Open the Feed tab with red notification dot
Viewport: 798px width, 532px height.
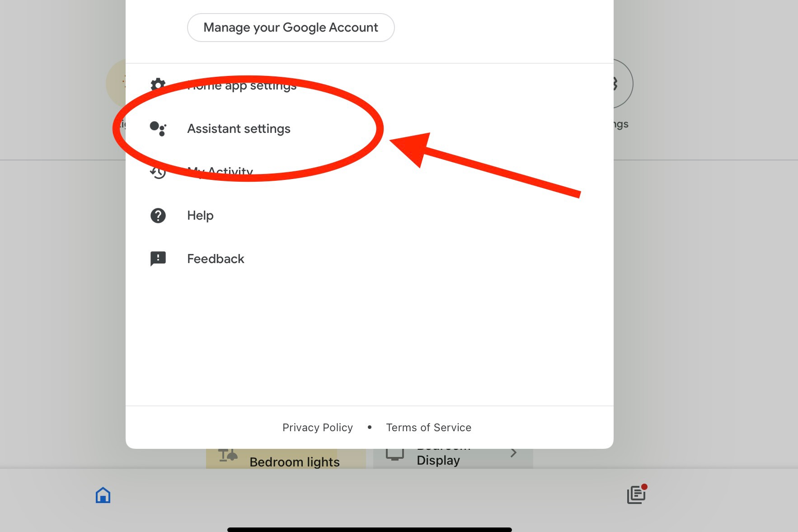[x=637, y=494]
